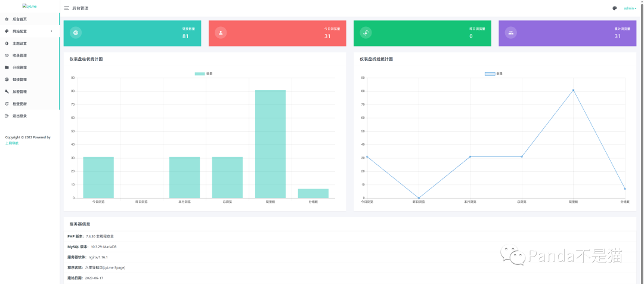644x284 pixels.
Task: Click the 服务器软件 nginx/1.16.1 row
Action: tap(350, 257)
